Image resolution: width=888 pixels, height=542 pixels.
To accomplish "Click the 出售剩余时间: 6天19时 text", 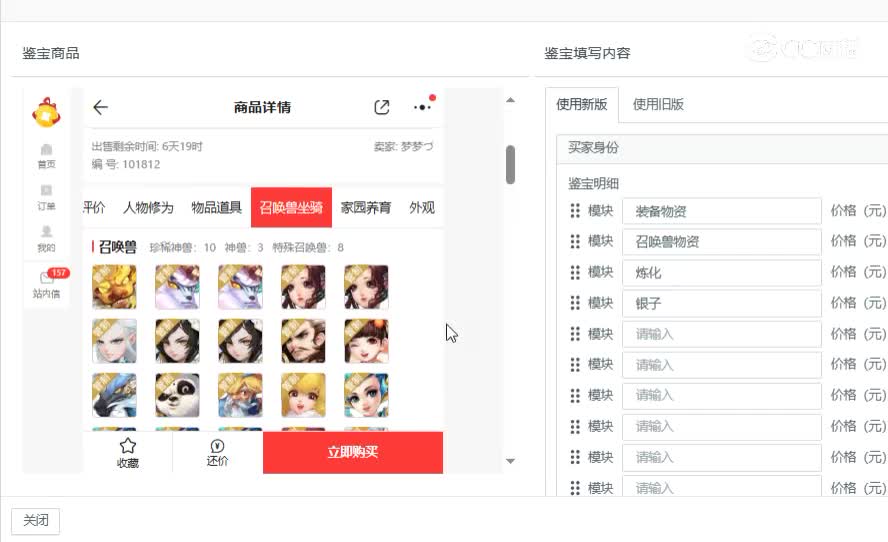I will click(147, 147).
